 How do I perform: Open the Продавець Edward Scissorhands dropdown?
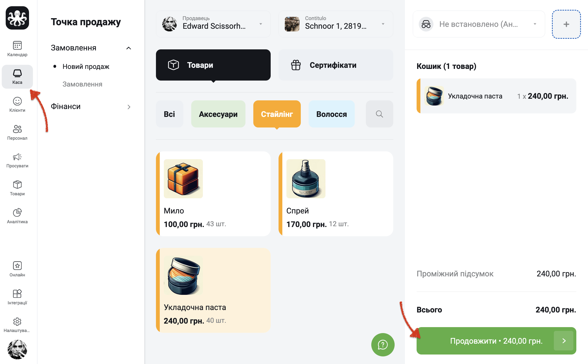pyautogui.click(x=213, y=24)
